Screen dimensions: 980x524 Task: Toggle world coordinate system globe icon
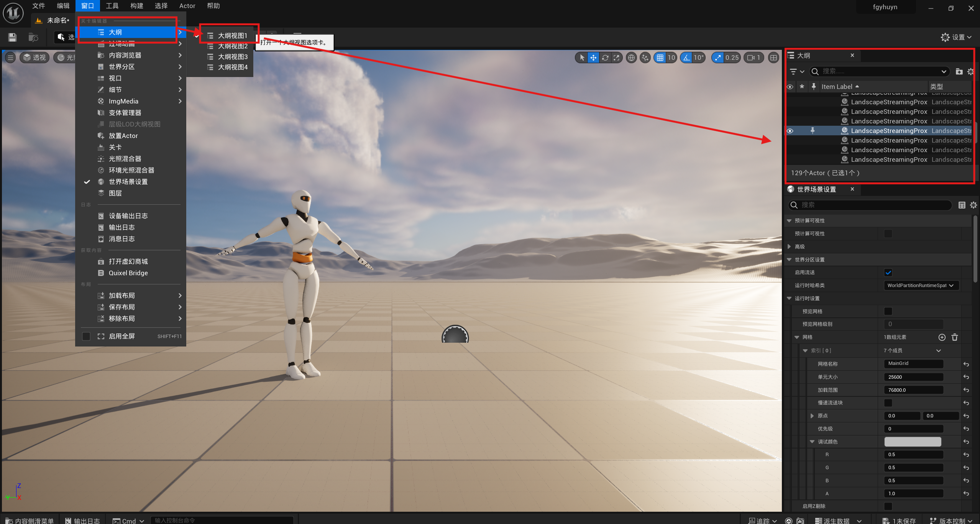pos(631,58)
